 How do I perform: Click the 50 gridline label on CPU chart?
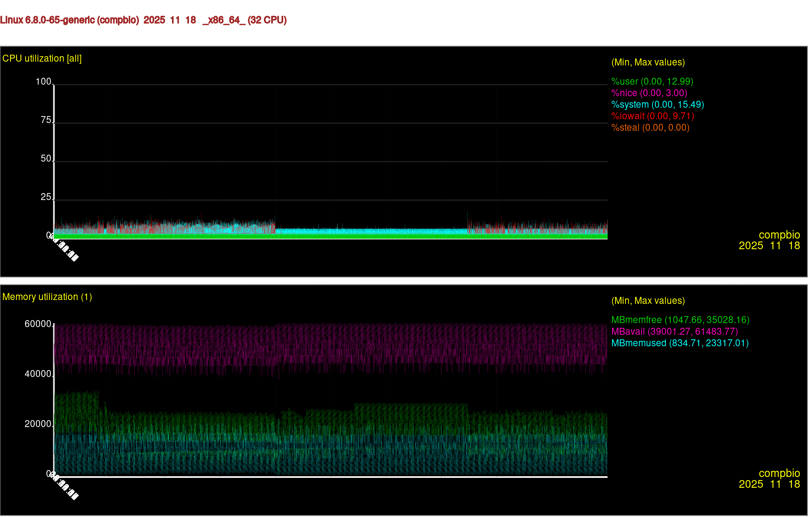point(46,159)
